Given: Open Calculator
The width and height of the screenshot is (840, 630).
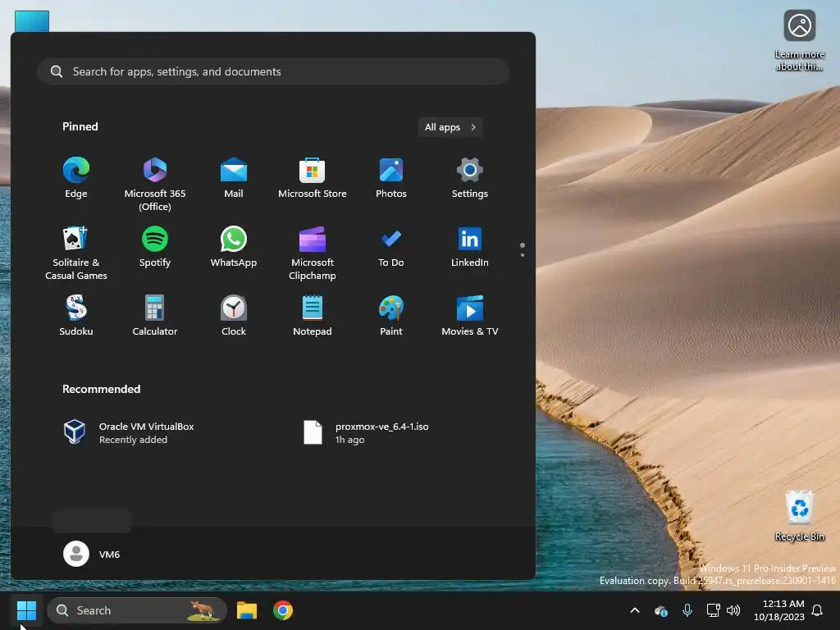Looking at the screenshot, I should (155, 316).
